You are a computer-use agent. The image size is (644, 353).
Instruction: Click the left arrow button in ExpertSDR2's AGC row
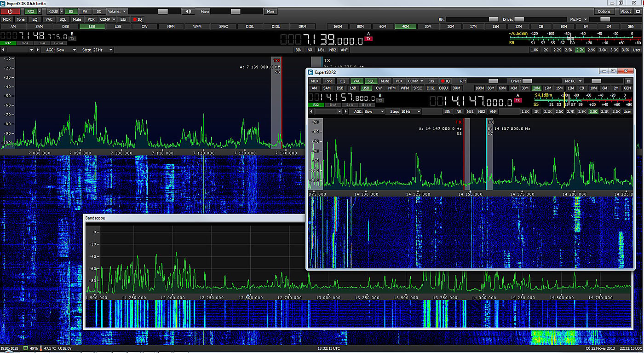click(x=311, y=111)
